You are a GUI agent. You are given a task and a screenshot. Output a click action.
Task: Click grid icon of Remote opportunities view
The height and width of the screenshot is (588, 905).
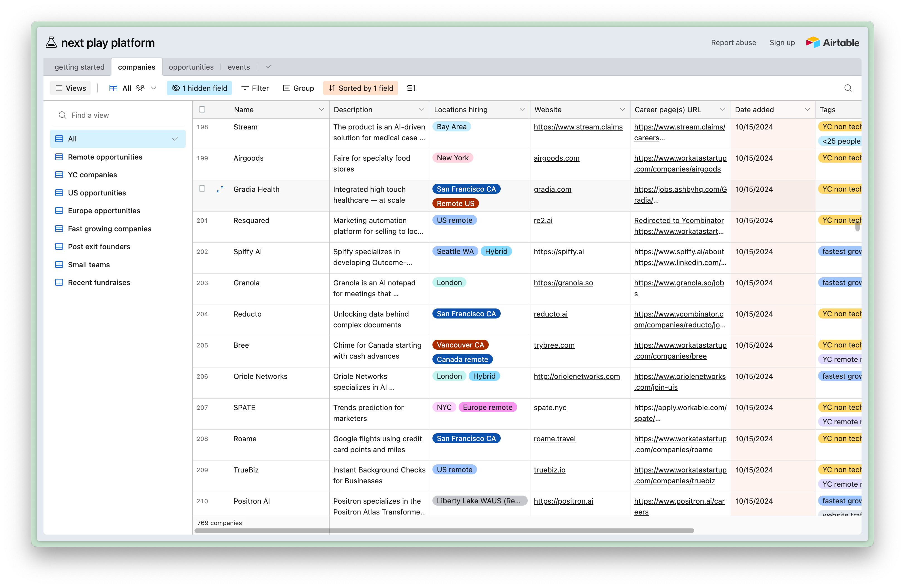[x=59, y=157]
